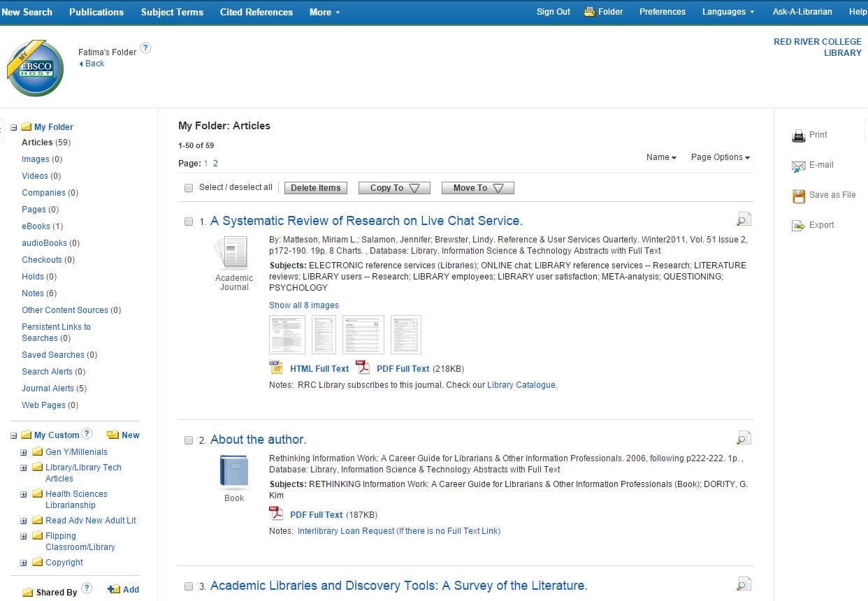Click Publications in the top menu
The height and width of the screenshot is (601, 868).
click(96, 11)
